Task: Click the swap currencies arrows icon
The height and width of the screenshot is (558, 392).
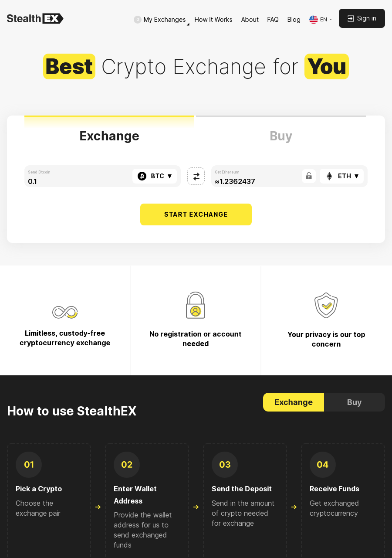Action: click(x=196, y=176)
